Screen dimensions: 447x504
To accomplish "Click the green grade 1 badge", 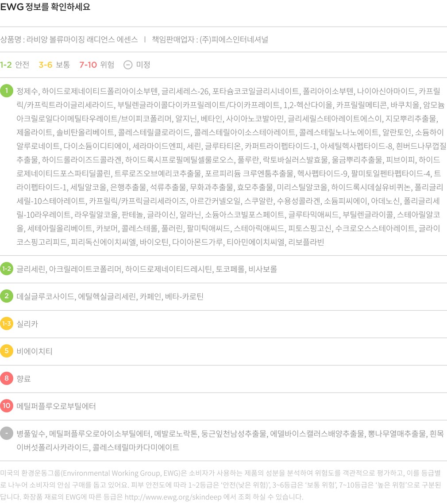I will (x=7, y=91).
